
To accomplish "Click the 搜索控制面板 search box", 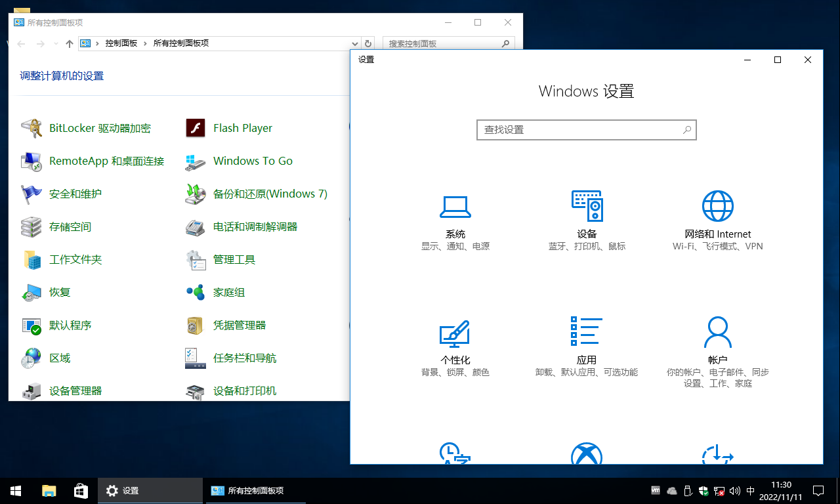I will pos(448,44).
